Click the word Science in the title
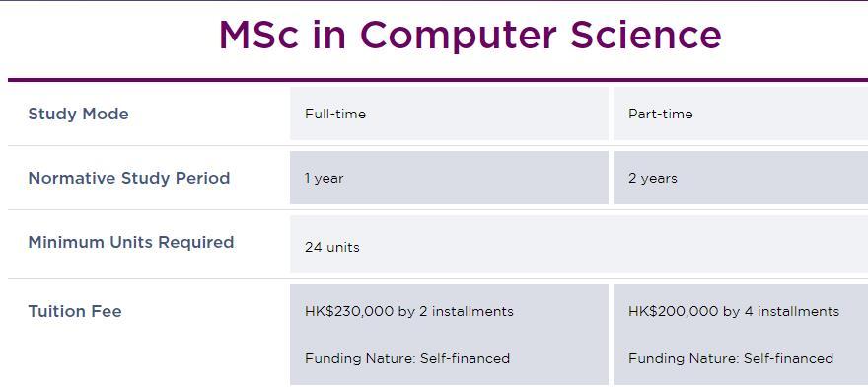Image resolution: width=868 pixels, height=387 pixels. pyautogui.click(x=646, y=35)
